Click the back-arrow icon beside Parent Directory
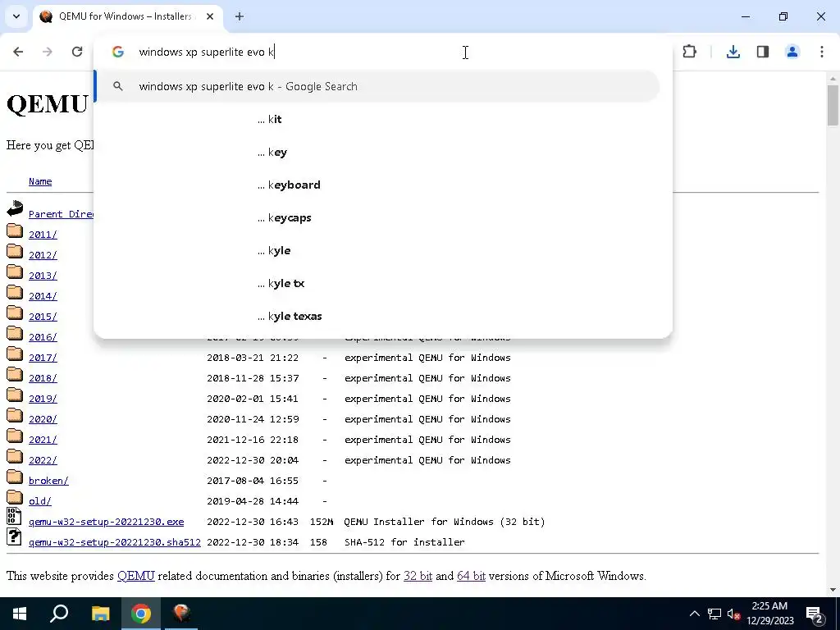The image size is (840, 630). [15, 208]
